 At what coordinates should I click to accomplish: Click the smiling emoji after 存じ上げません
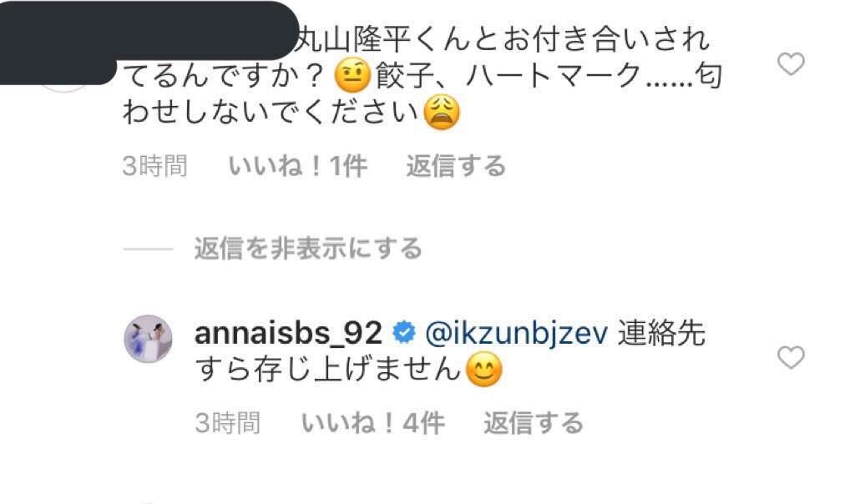[484, 370]
